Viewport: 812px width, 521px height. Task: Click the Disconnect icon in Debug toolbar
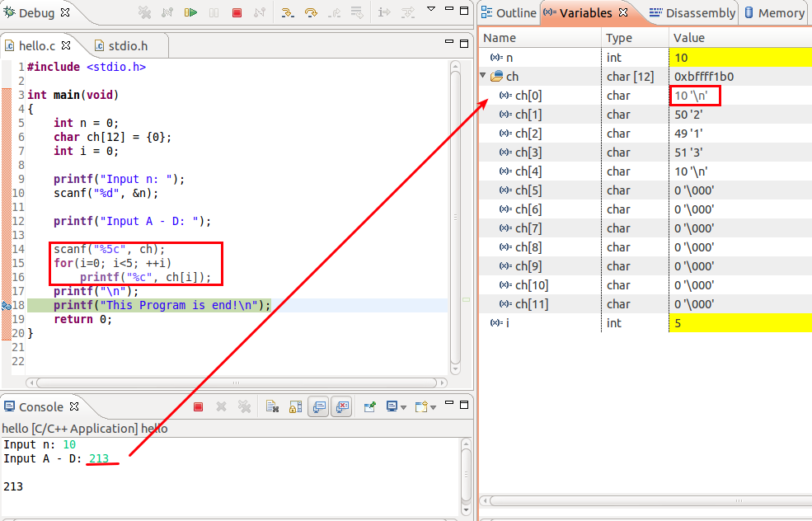point(260,12)
